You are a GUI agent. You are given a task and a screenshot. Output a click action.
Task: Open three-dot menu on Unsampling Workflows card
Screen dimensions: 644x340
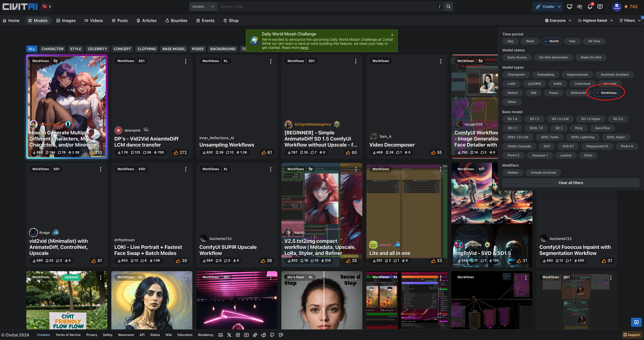pos(271,61)
